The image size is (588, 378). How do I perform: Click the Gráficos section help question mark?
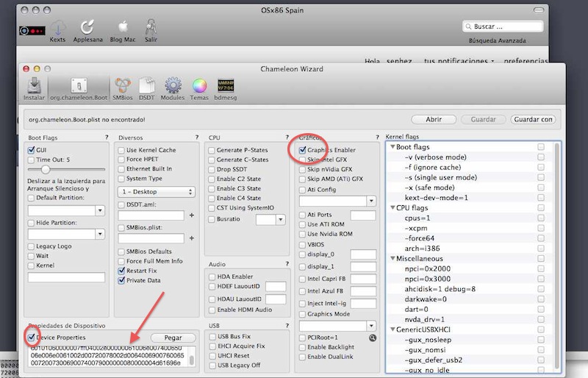(x=377, y=138)
